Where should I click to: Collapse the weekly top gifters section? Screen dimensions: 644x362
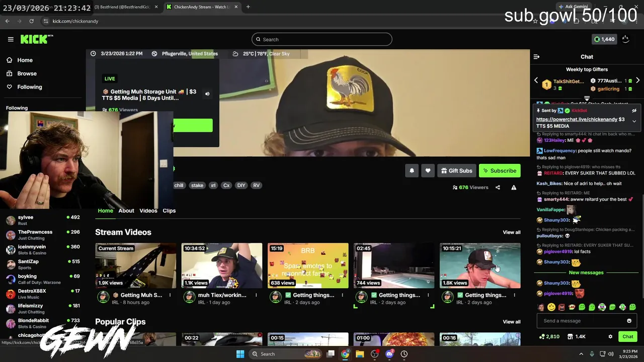click(587, 99)
